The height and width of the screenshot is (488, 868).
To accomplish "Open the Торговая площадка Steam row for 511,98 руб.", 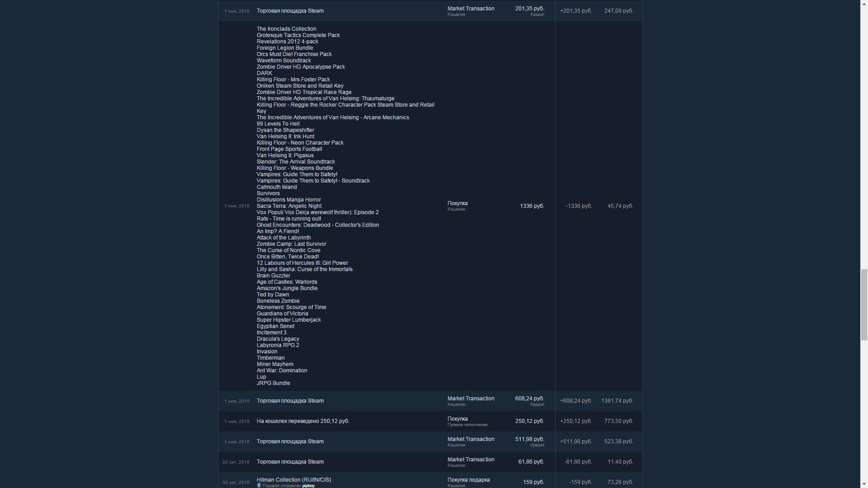I will tap(430, 441).
